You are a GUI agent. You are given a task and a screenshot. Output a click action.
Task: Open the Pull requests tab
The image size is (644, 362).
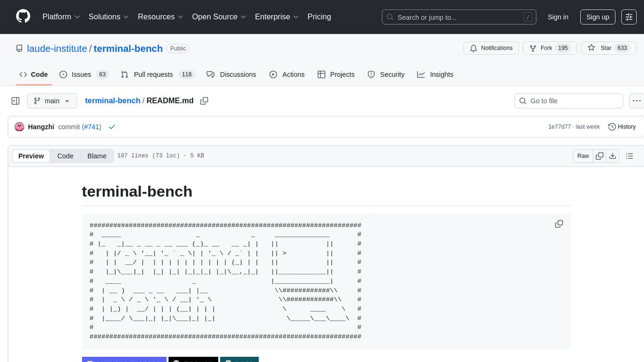coord(157,74)
